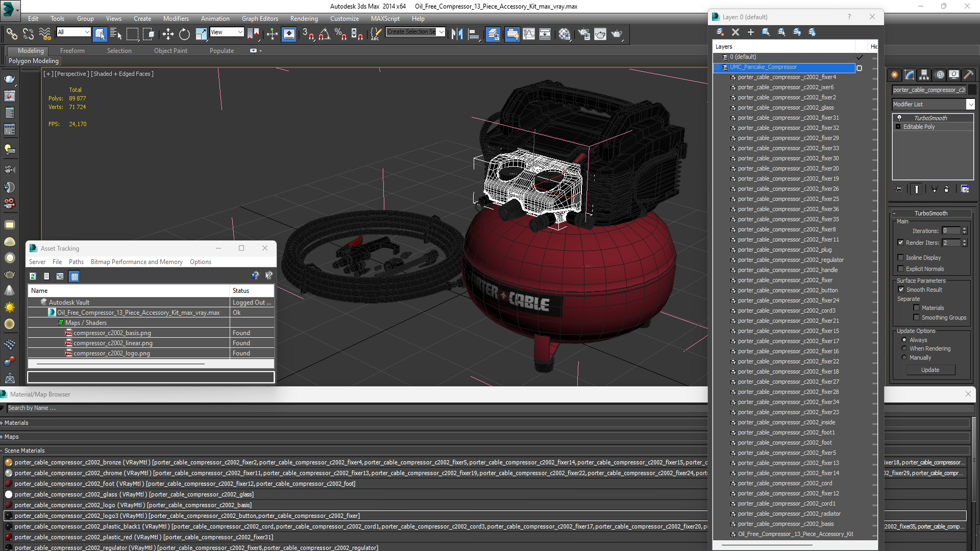980x551 pixels.
Task: Activate the Select and Rotate tool
Action: click(x=184, y=34)
